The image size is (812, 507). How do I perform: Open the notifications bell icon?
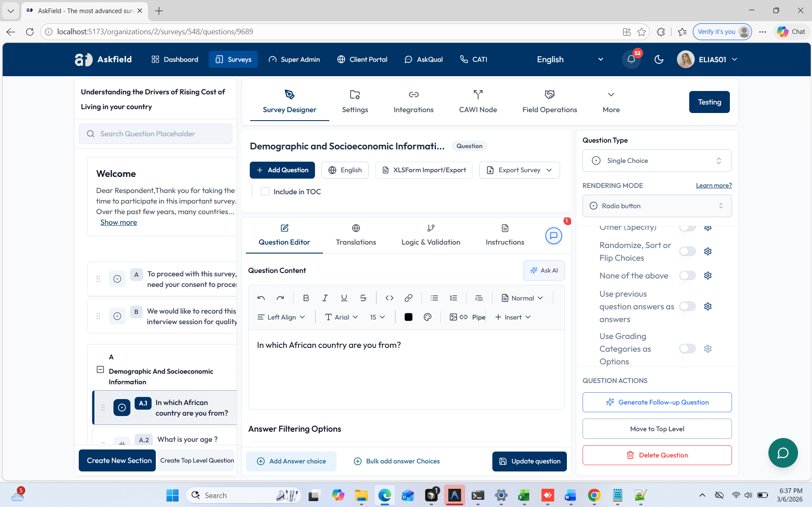pyautogui.click(x=631, y=59)
